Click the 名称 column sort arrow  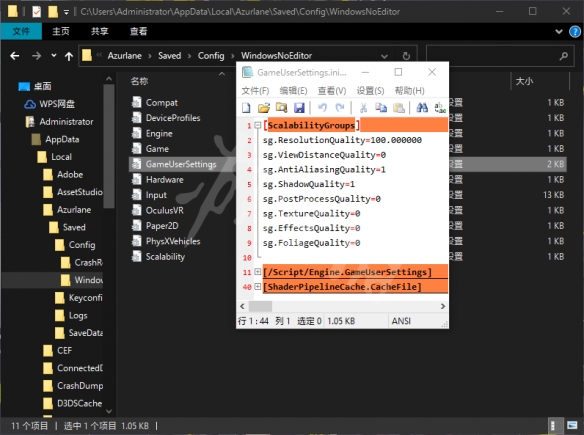point(222,74)
